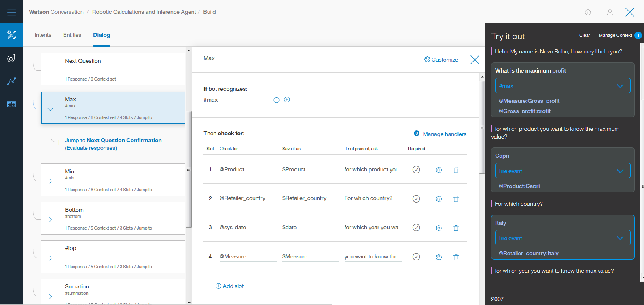This screenshot has width=644, height=305.
Task: Open settings gear for @Product slot
Action: [x=439, y=170]
